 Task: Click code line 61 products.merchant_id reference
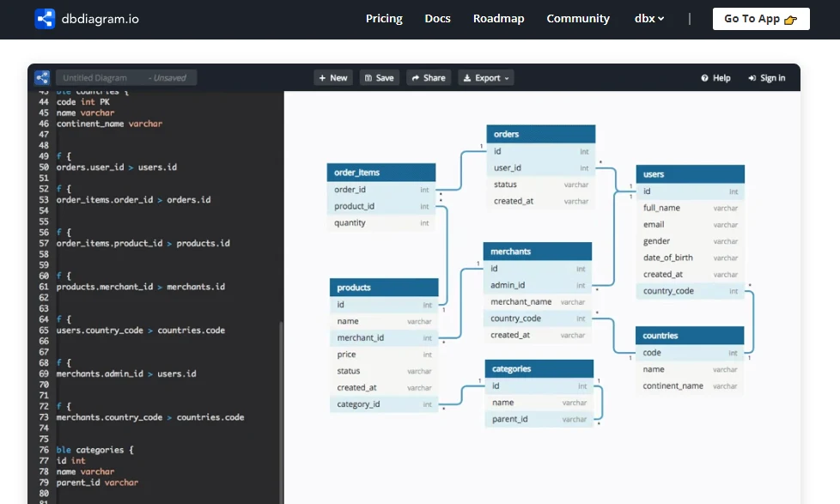pos(140,287)
